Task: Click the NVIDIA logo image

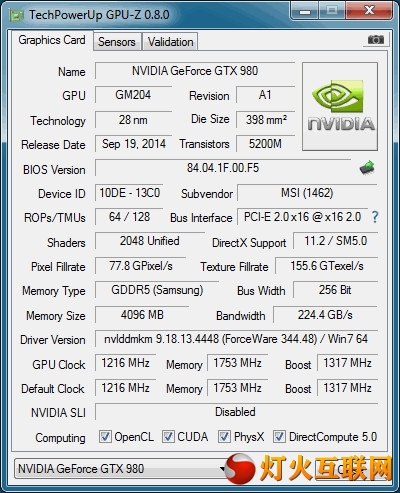Action: [340, 107]
